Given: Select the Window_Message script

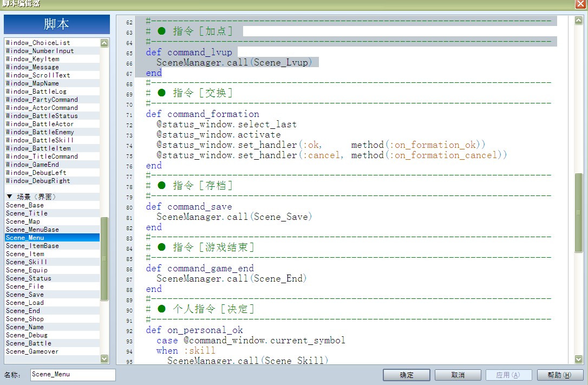Looking at the screenshot, I should click(52, 67).
